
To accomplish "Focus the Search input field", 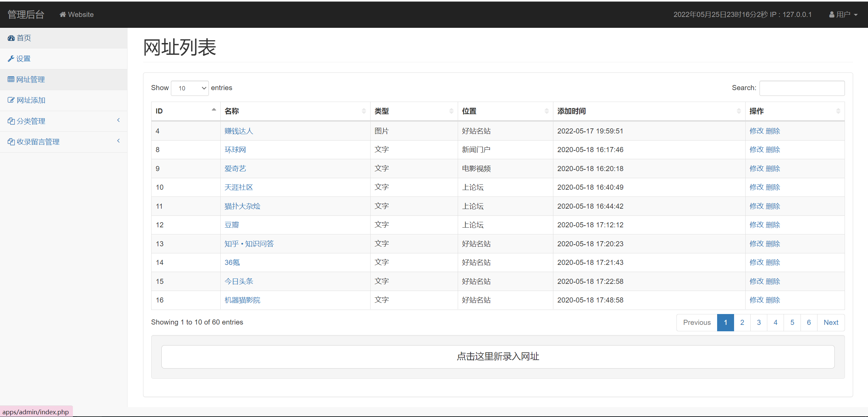I will (802, 88).
